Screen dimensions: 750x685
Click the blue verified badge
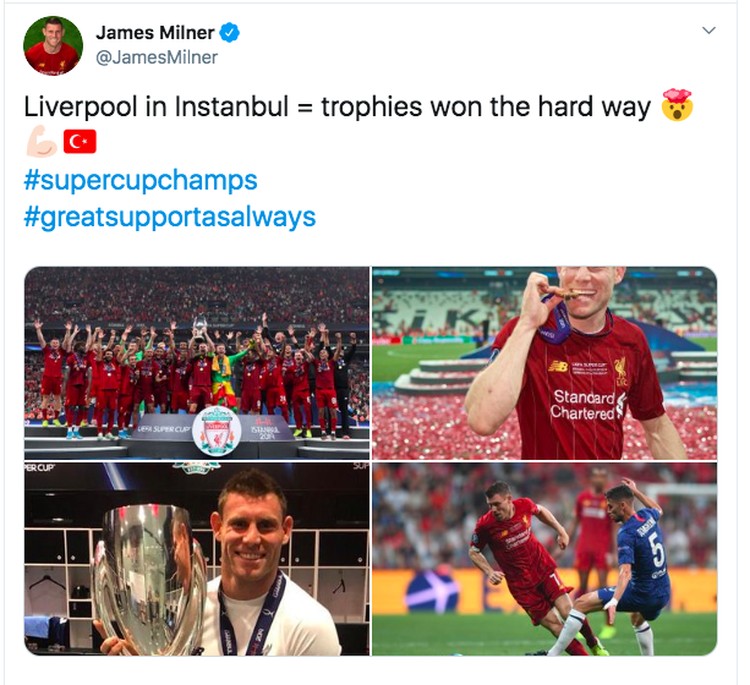click(x=230, y=33)
